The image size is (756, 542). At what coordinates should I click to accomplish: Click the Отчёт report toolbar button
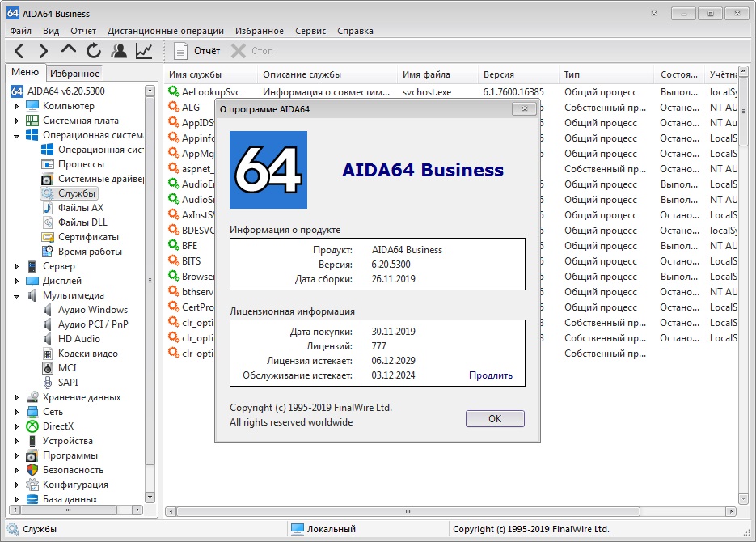[196, 51]
